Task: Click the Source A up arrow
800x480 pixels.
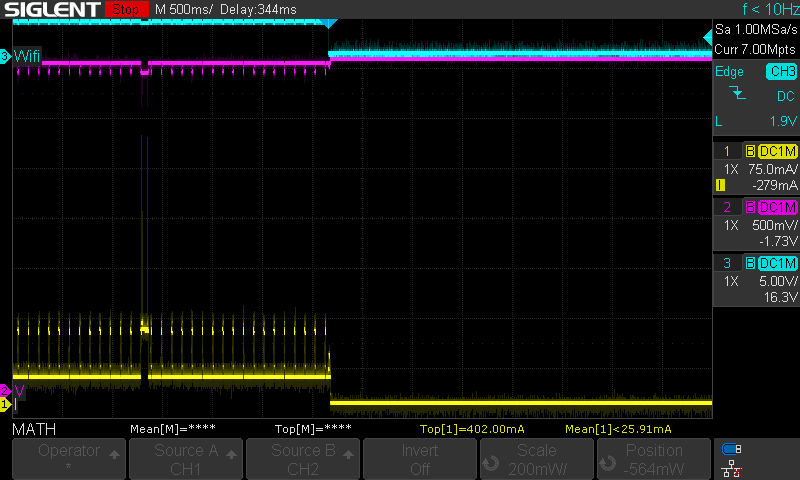Action: click(x=231, y=454)
